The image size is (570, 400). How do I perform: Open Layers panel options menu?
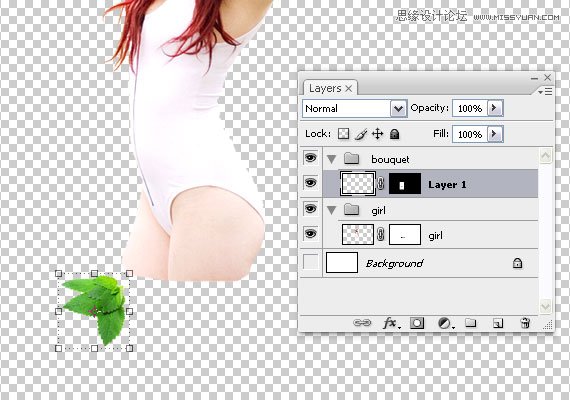point(545,92)
